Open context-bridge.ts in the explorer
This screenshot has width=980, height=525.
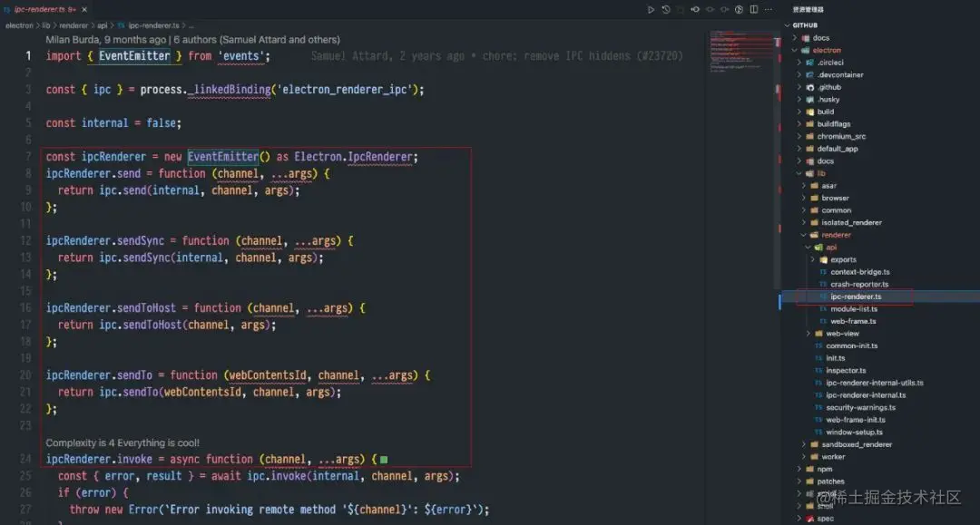(859, 272)
